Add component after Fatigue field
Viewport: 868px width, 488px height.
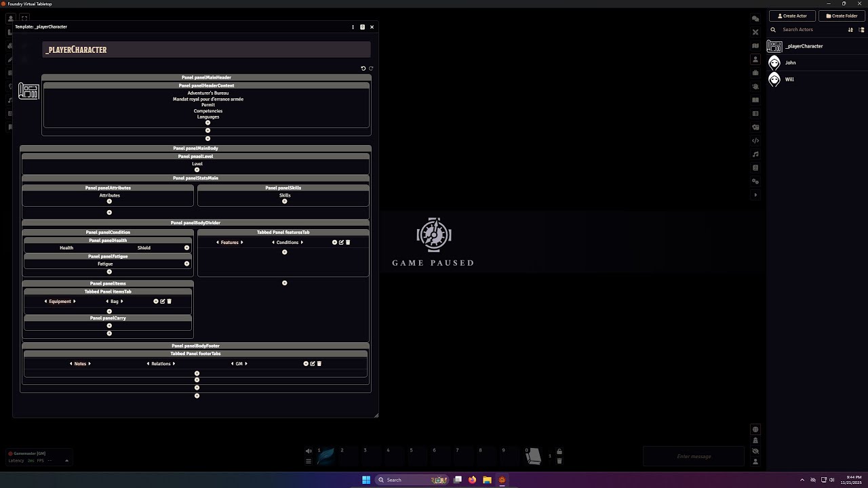tap(186, 264)
